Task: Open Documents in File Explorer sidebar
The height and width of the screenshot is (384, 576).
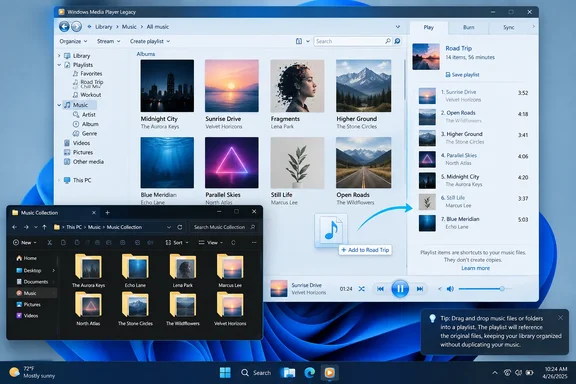Action: 32,282
